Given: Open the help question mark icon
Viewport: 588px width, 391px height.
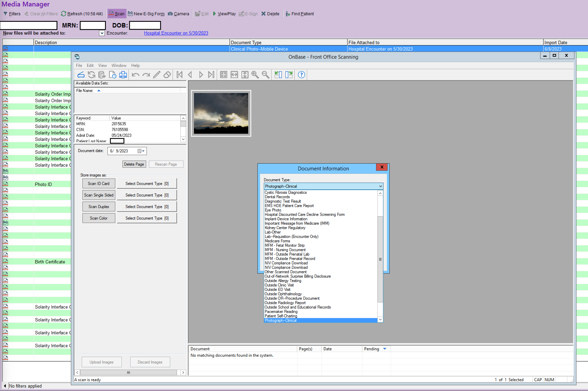Looking at the screenshot, I should (x=301, y=75).
